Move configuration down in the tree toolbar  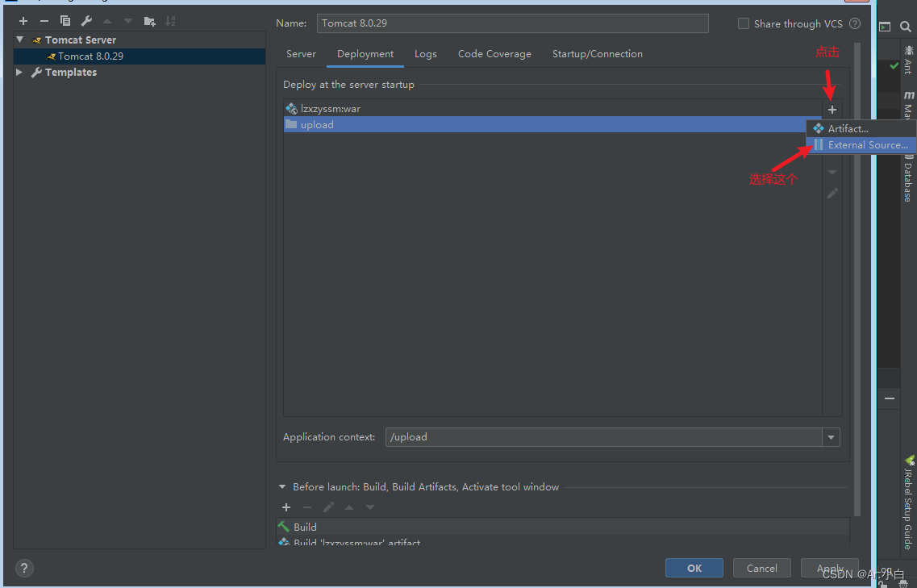pyautogui.click(x=128, y=21)
